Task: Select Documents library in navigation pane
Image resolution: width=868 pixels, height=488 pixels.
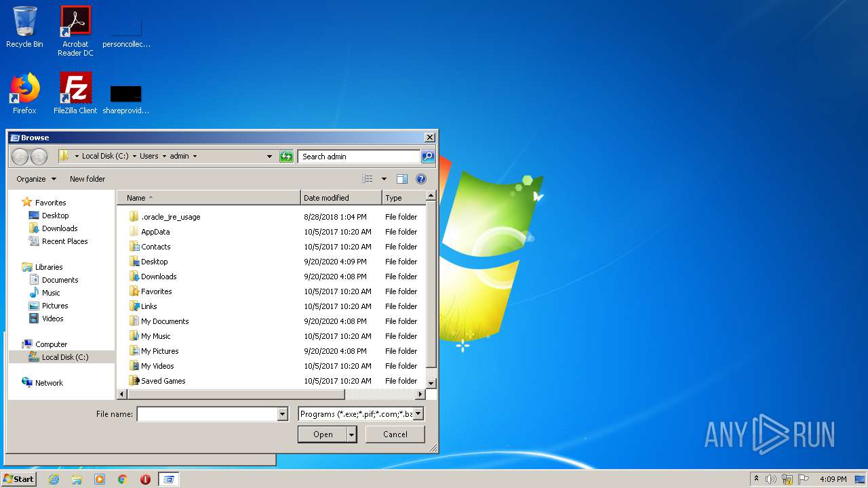Action: [x=60, y=280]
